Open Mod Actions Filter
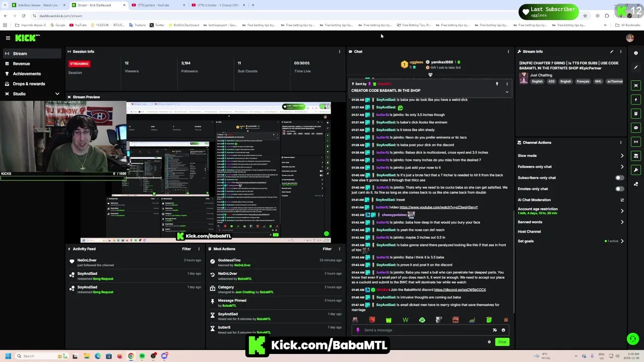Screen dimensions: 644x362 (327, 249)
